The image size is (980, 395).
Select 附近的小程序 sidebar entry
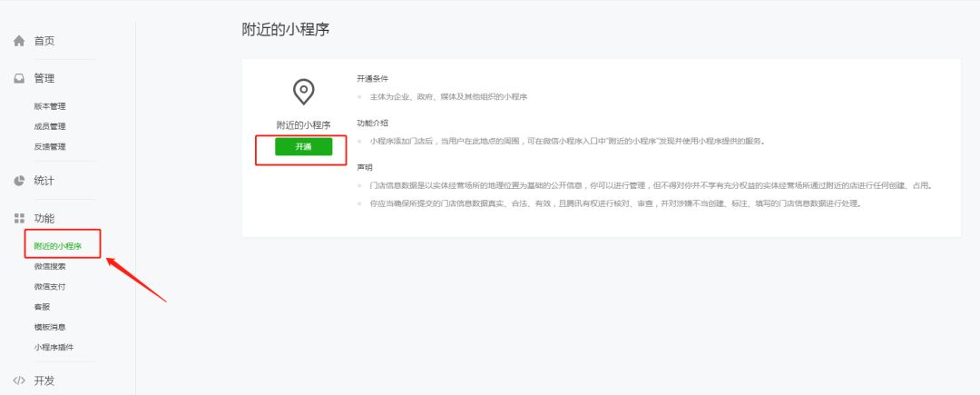point(57,246)
